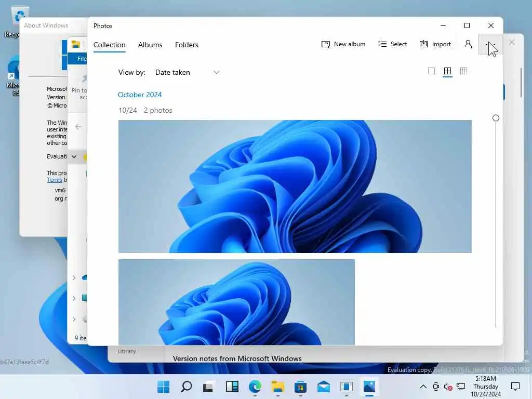Open the first large wallpaper photo
Image resolution: width=532 pixels, height=399 pixels.
point(295,187)
